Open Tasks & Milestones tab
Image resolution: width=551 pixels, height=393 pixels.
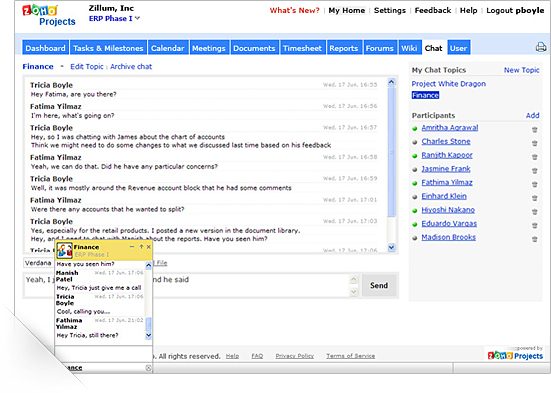108,48
